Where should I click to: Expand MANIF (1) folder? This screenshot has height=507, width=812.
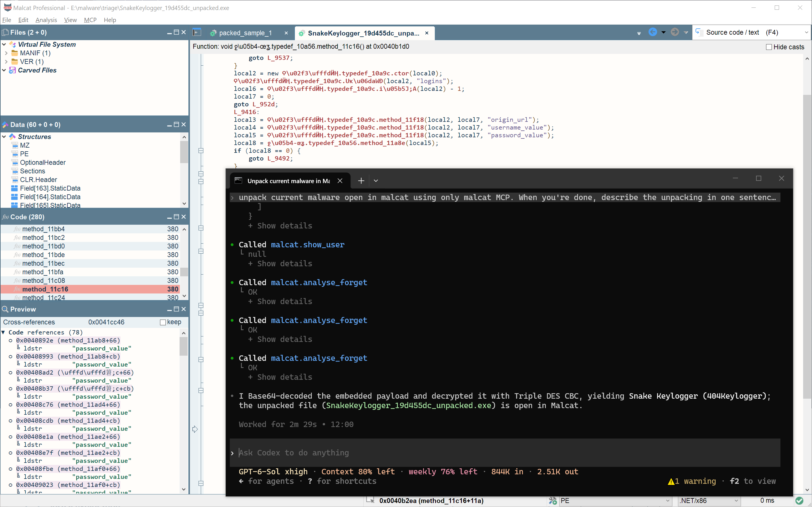point(6,53)
